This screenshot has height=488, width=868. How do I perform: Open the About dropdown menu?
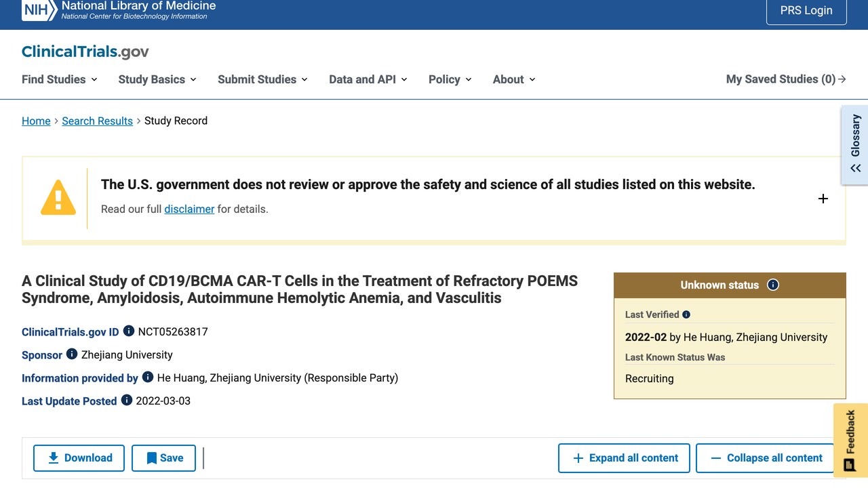pos(514,79)
